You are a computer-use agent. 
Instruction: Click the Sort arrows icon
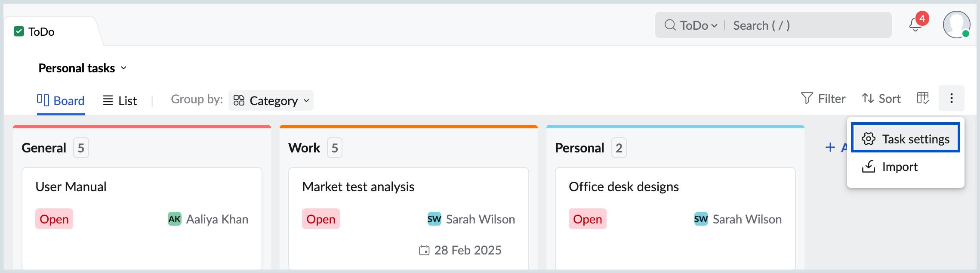coord(868,99)
